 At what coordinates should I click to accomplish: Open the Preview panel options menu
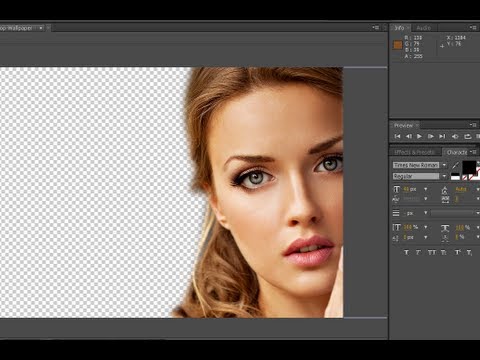click(473, 125)
